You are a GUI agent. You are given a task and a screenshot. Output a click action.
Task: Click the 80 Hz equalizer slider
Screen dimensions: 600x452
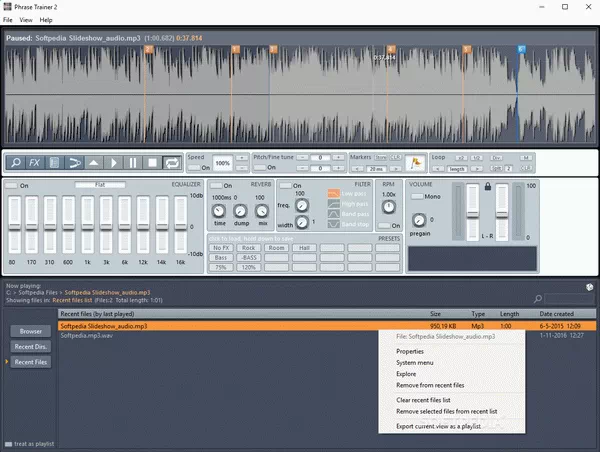tap(13, 225)
